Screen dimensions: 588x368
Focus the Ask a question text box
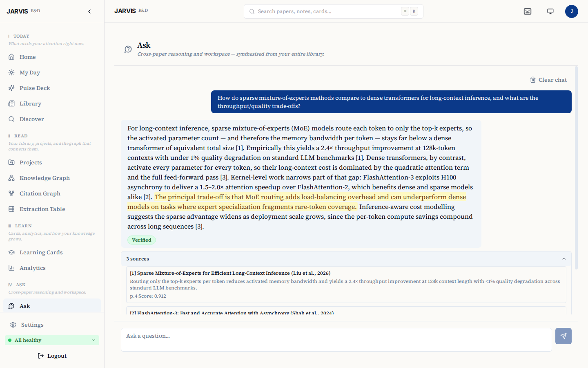(336, 340)
